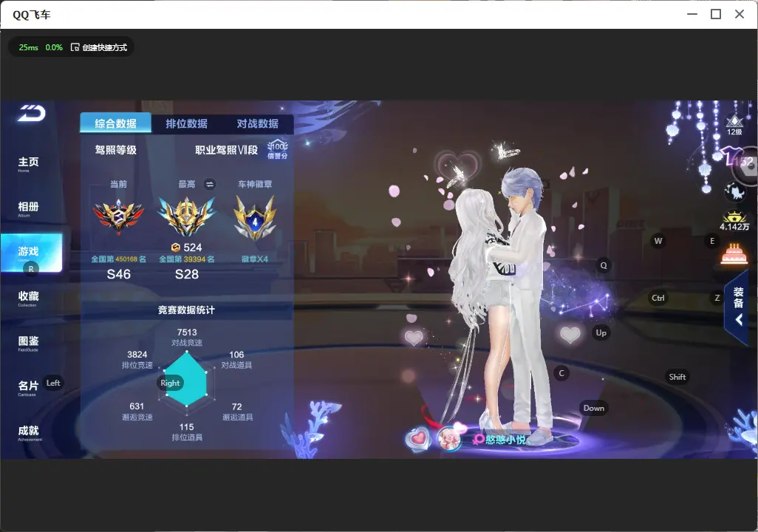Click the 竞赛数据统计 section header

187,310
